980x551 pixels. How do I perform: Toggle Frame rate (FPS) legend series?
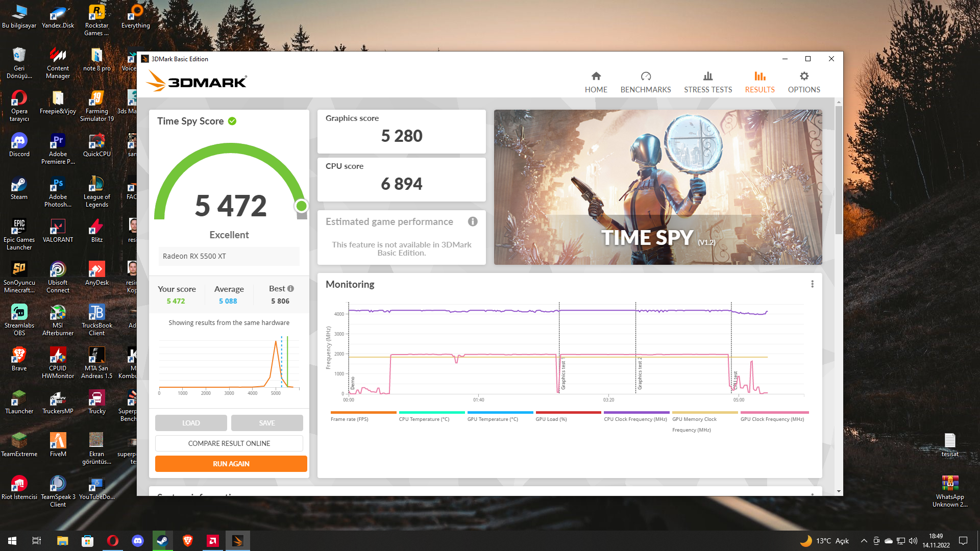click(x=363, y=416)
